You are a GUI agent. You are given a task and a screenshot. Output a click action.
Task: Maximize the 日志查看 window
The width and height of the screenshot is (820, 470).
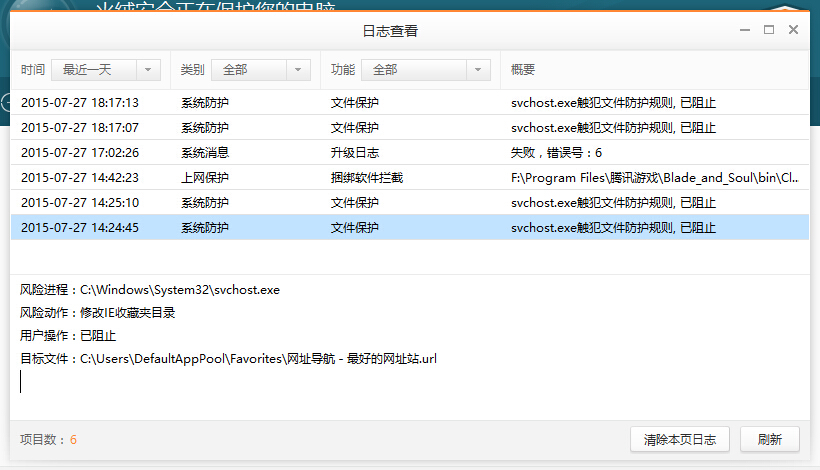click(x=769, y=30)
